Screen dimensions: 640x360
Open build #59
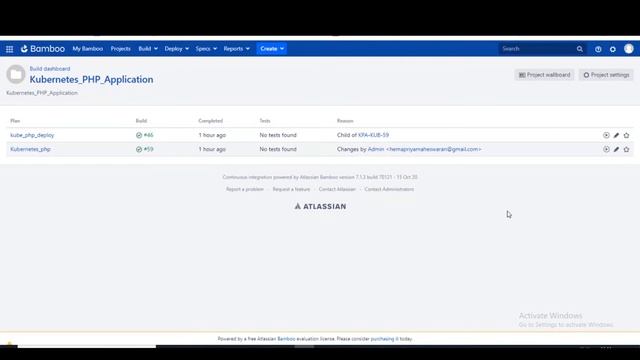149,149
